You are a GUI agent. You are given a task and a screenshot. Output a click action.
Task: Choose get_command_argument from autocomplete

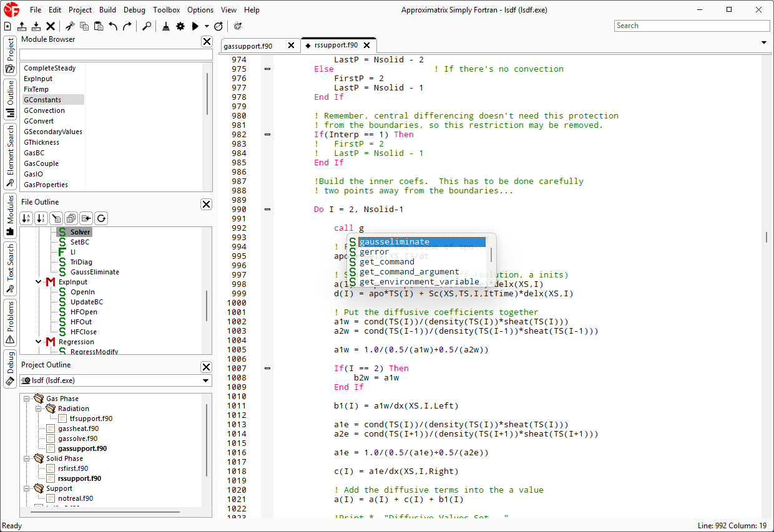[x=409, y=272]
